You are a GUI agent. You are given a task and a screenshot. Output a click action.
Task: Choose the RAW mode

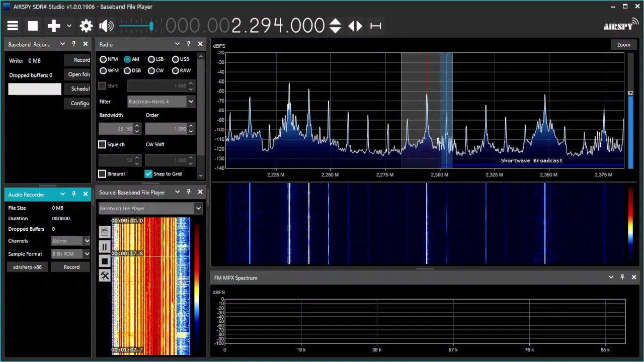pyautogui.click(x=181, y=71)
